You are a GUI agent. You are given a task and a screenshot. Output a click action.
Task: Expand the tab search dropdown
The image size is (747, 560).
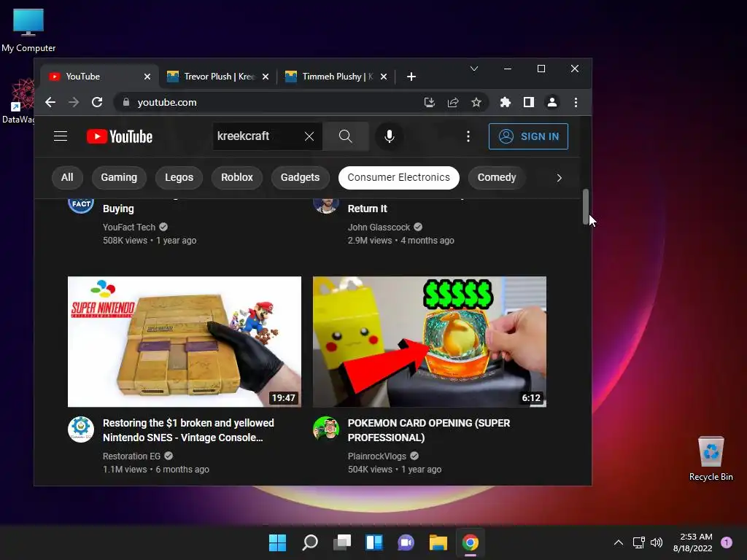point(474,69)
